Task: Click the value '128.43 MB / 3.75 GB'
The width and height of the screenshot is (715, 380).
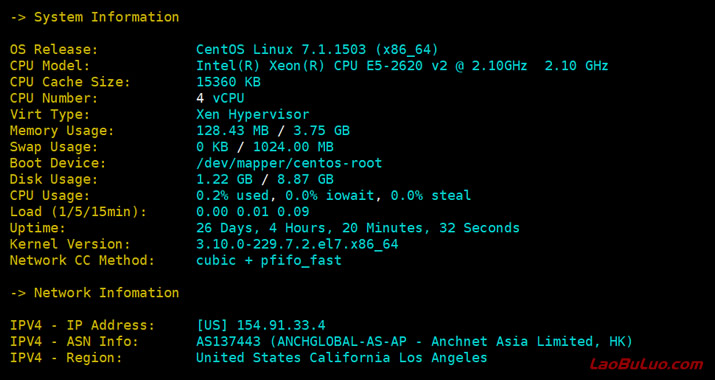Action: click(x=273, y=131)
